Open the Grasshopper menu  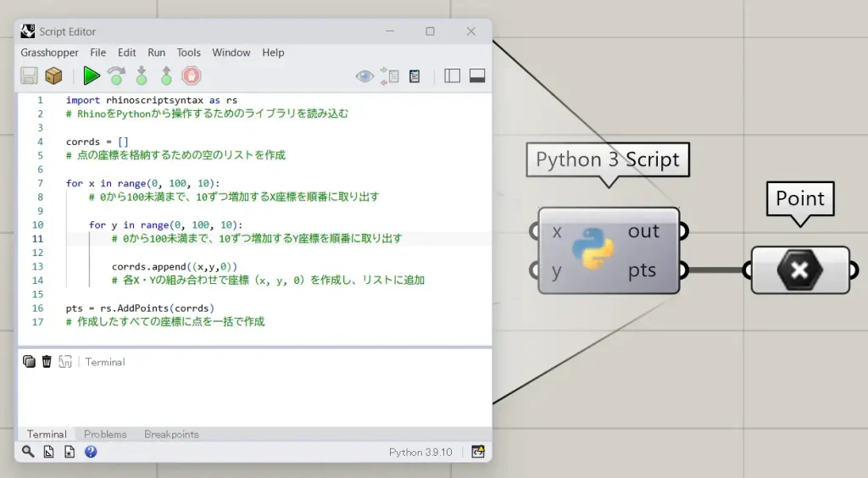tap(49, 53)
